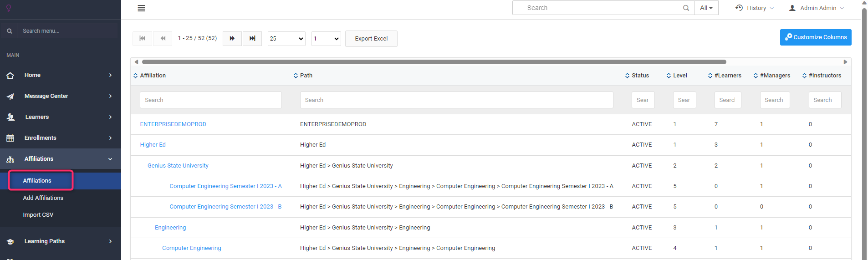868x260 pixels.
Task: Open the page number dropdown
Action: tap(326, 39)
